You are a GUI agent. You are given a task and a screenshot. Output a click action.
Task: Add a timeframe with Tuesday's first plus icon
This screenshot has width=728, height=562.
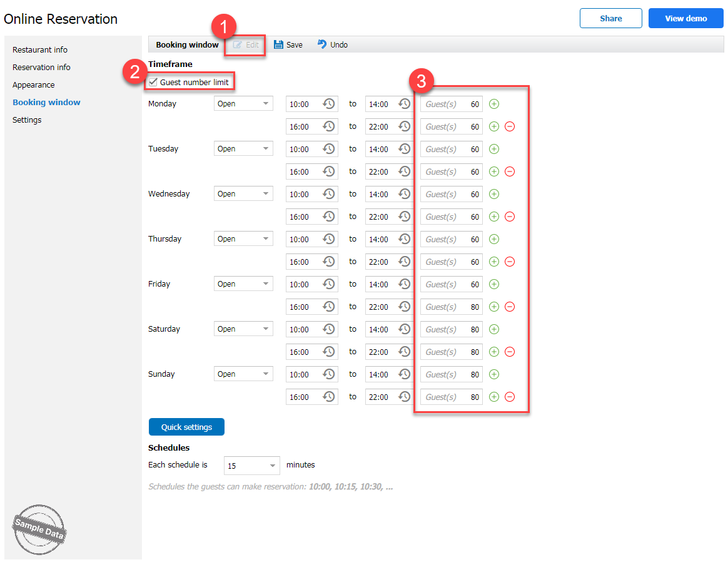click(x=493, y=149)
